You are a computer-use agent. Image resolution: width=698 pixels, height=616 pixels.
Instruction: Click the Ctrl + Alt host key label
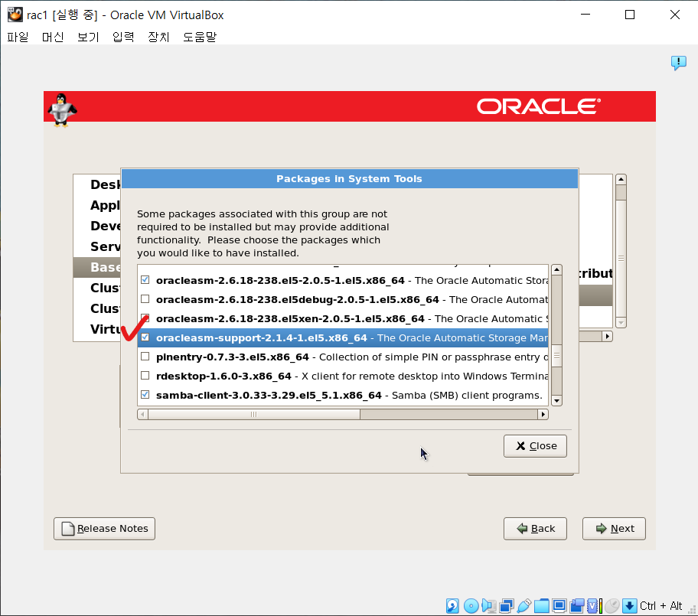coord(660,606)
